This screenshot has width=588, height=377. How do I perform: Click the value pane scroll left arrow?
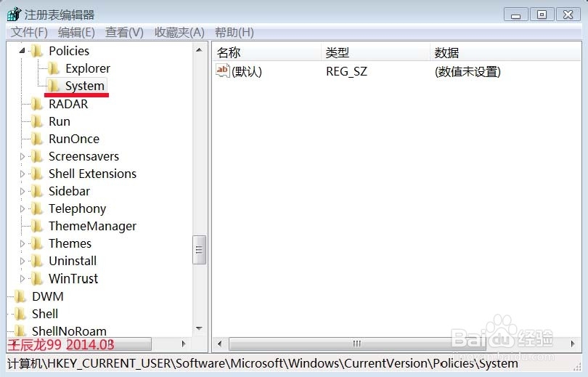coord(220,344)
